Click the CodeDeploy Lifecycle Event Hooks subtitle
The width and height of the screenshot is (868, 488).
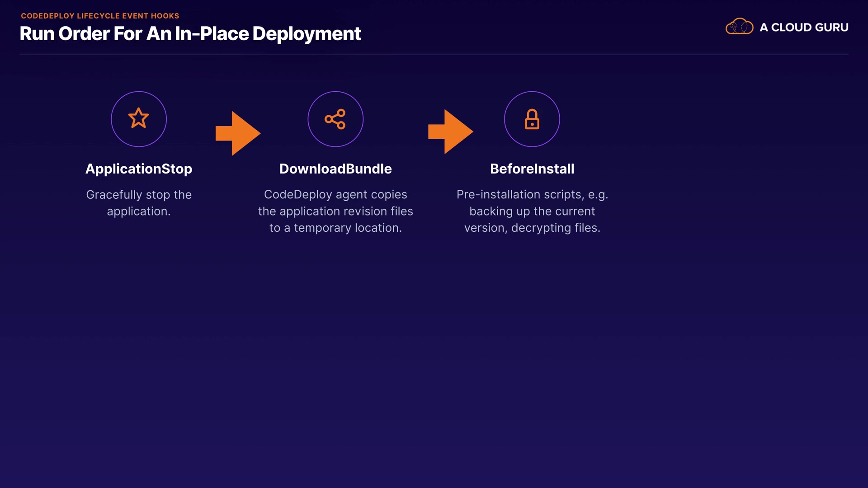(x=100, y=16)
